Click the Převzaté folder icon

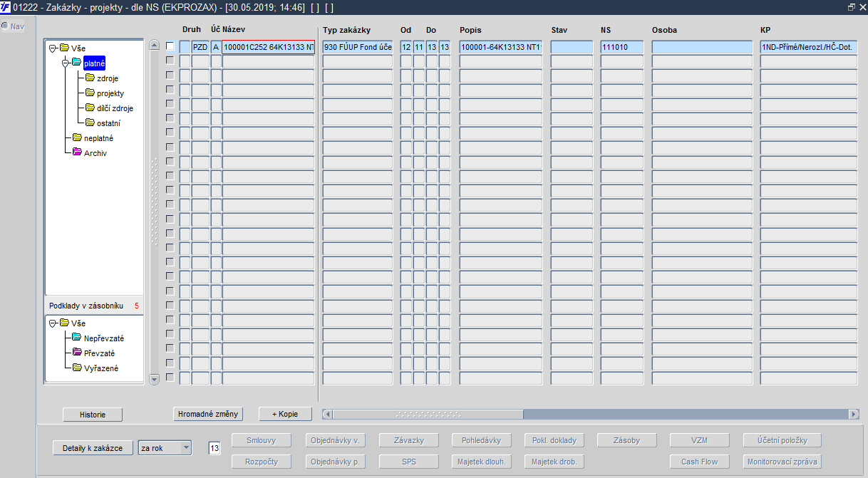click(x=77, y=353)
